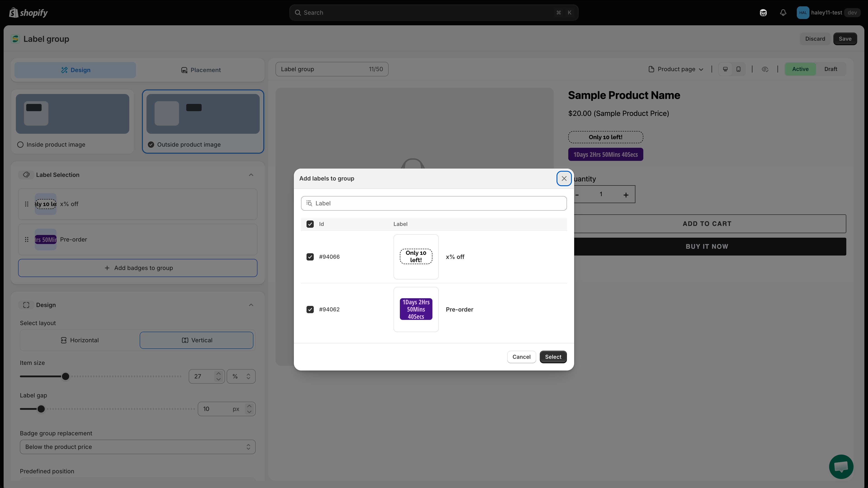Open the item size unit dropdown

[241, 376]
